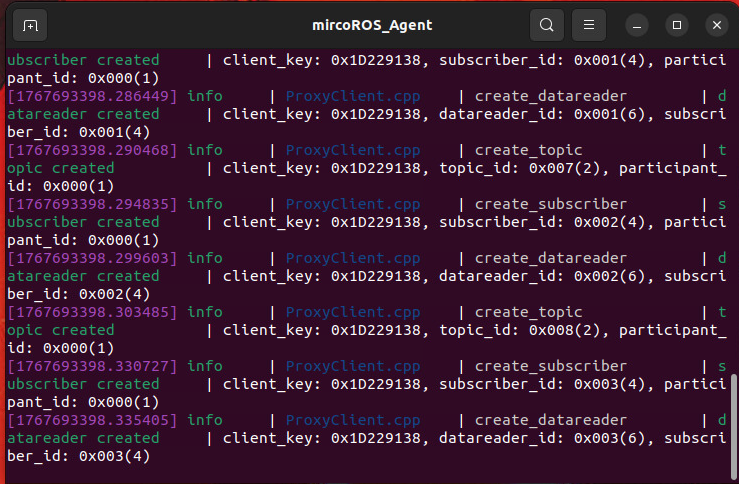Close the mircoROS_Agent terminal

pos(717,25)
